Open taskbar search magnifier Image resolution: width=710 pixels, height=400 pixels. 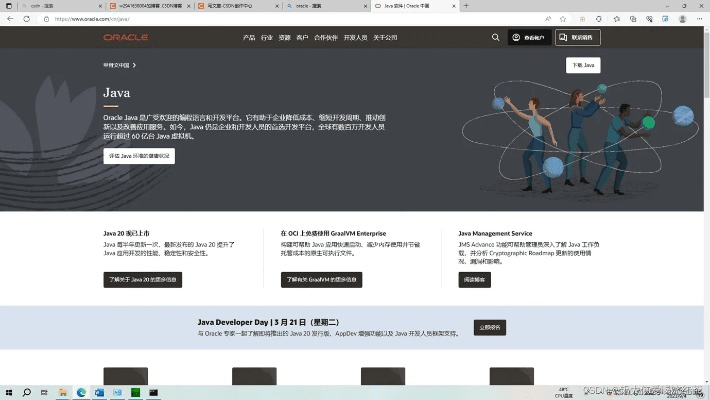point(27,392)
